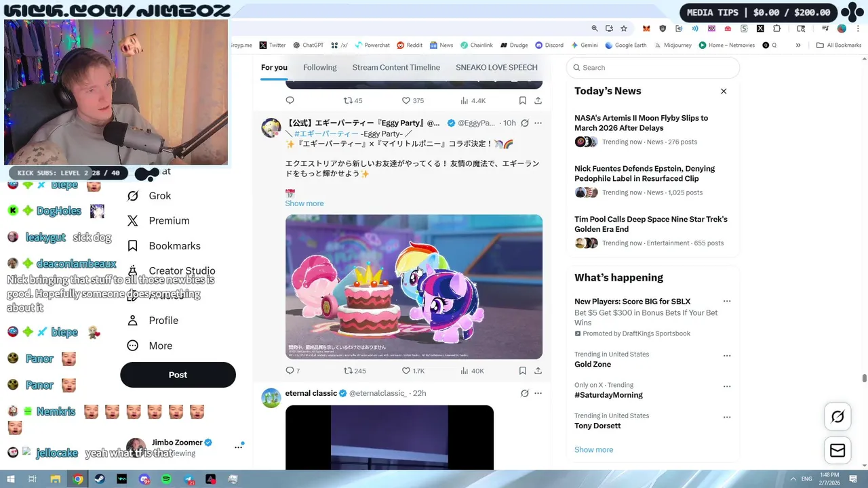Like the Eggy Party post with 1.7K likes
This screenshot has width=868, height=488.
click(413, 371)
